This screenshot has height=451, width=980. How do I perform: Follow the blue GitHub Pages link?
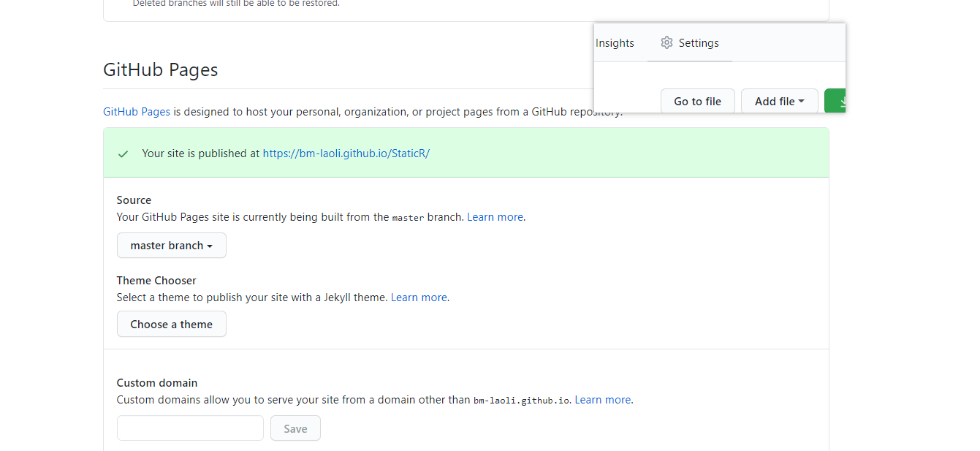pos(137,112)
